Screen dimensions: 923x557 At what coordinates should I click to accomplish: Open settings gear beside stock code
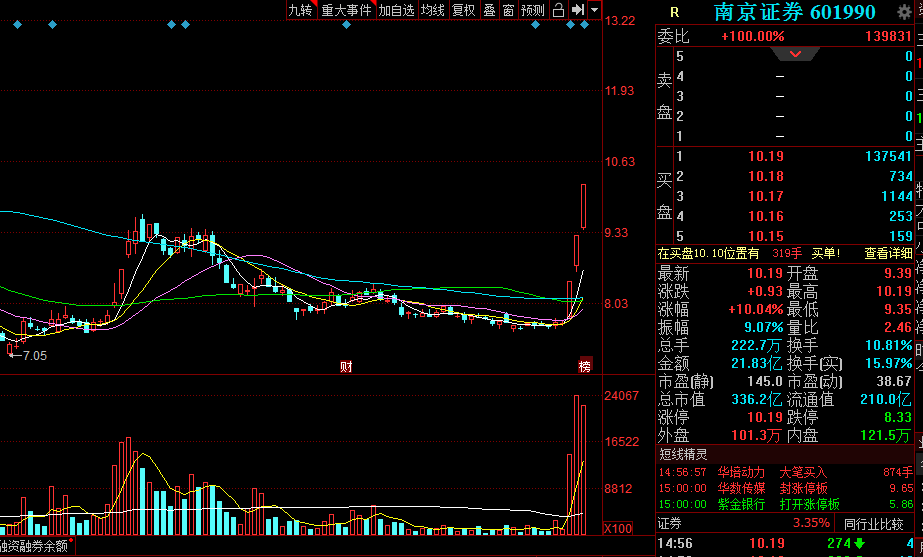[904, 12]
